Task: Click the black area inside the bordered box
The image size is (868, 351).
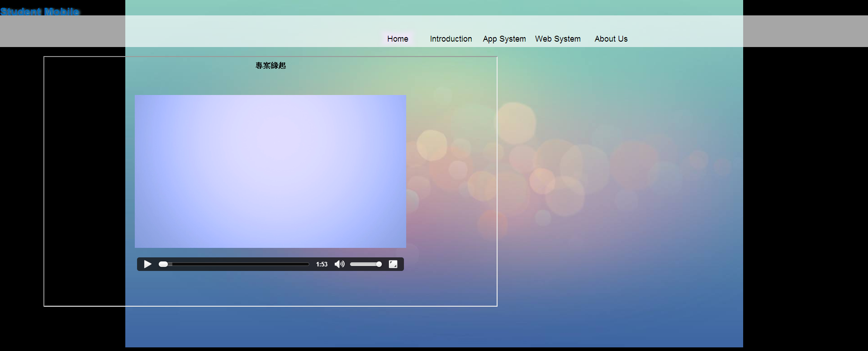Action: click(x=84, y=181)
